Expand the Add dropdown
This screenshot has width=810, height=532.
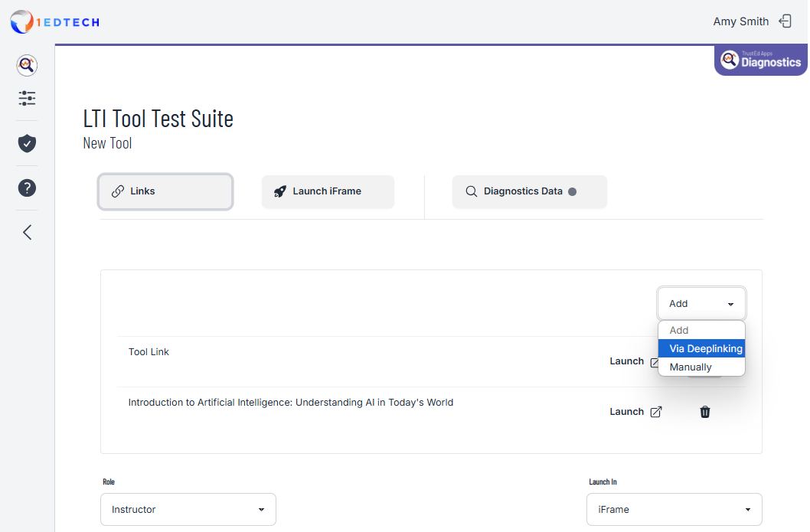(x=701, y=303)
